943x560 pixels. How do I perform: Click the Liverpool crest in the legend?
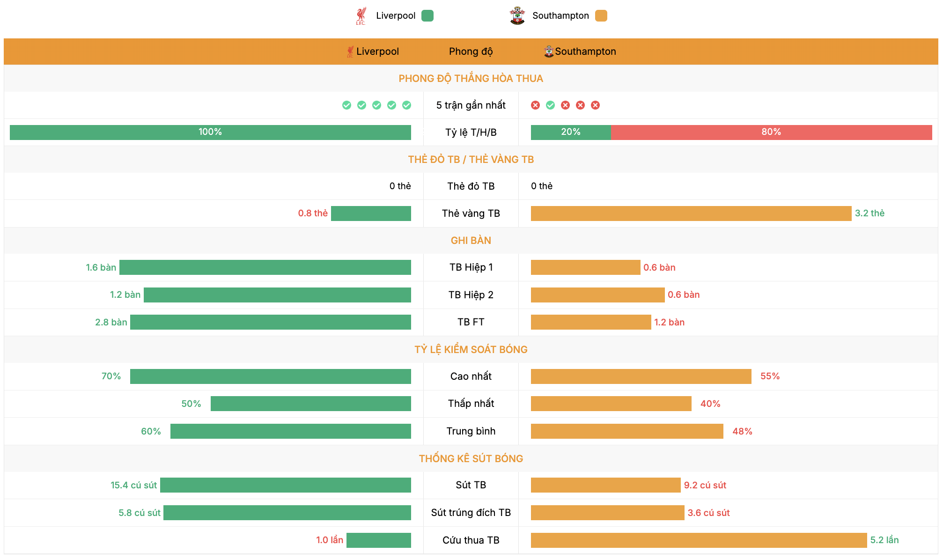point(361,16)
